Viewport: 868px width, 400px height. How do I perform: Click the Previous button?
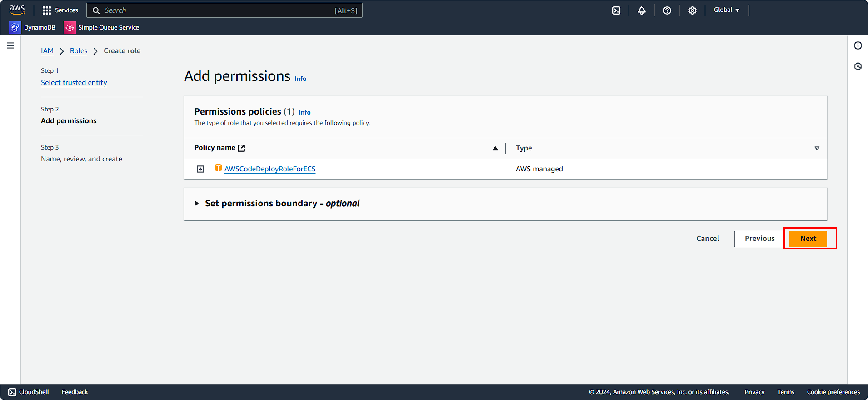(x=759, y=239)
